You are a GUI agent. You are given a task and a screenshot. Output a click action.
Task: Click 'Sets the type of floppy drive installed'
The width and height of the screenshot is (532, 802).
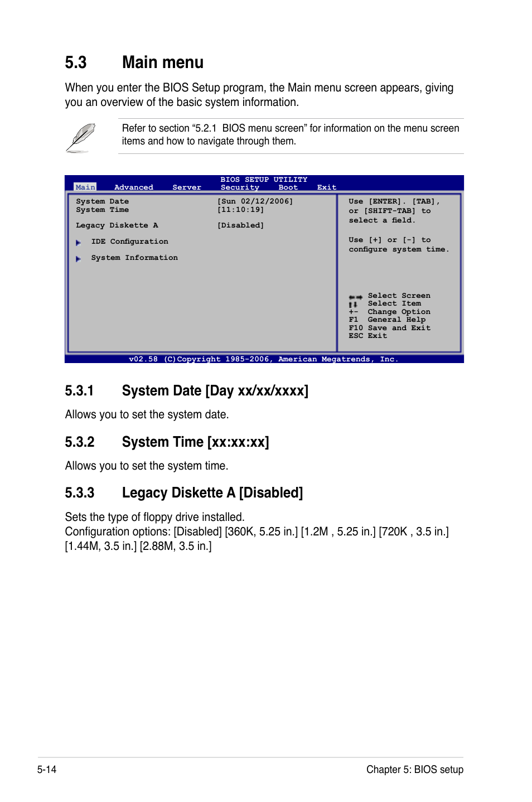(x=155, y=517)
